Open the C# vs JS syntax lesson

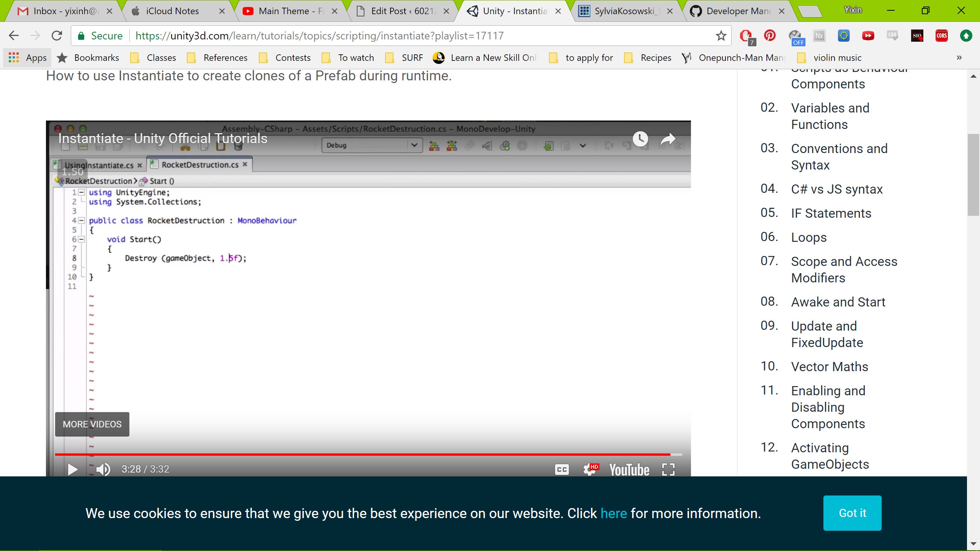[x=836, y=189]
